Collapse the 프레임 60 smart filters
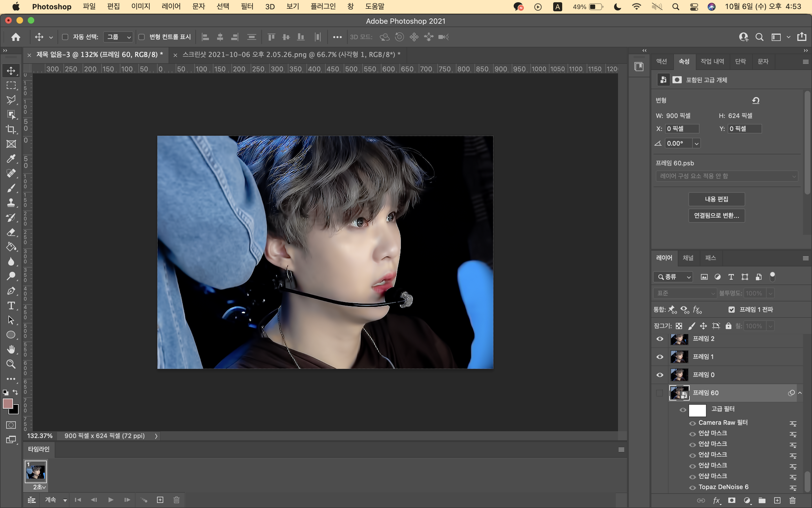Viewport: 812px width, 508px height. tap(800, 393)
